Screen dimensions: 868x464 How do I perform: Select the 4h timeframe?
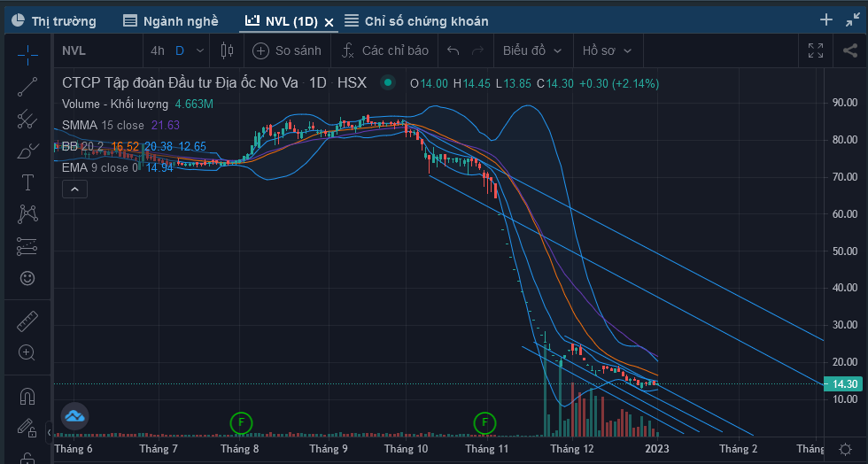point(158,51)
